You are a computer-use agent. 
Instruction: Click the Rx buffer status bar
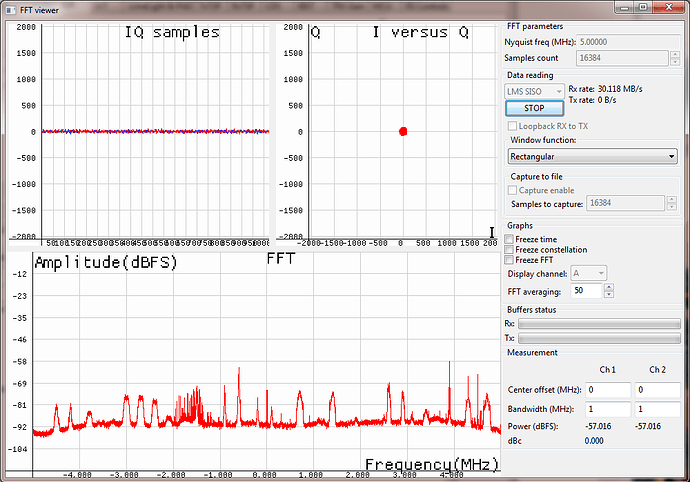click(x=599, y=324)
